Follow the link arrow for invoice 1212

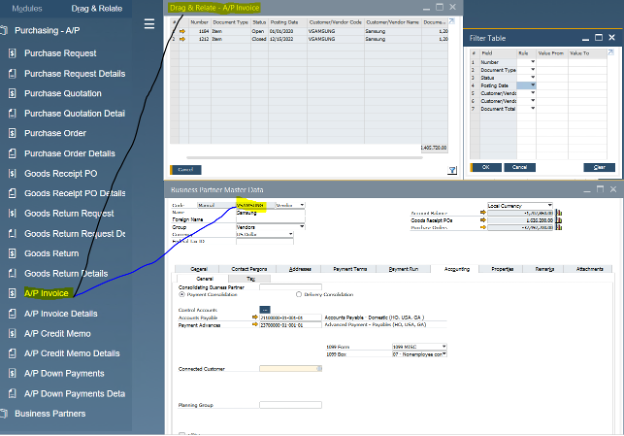[182, 39]
